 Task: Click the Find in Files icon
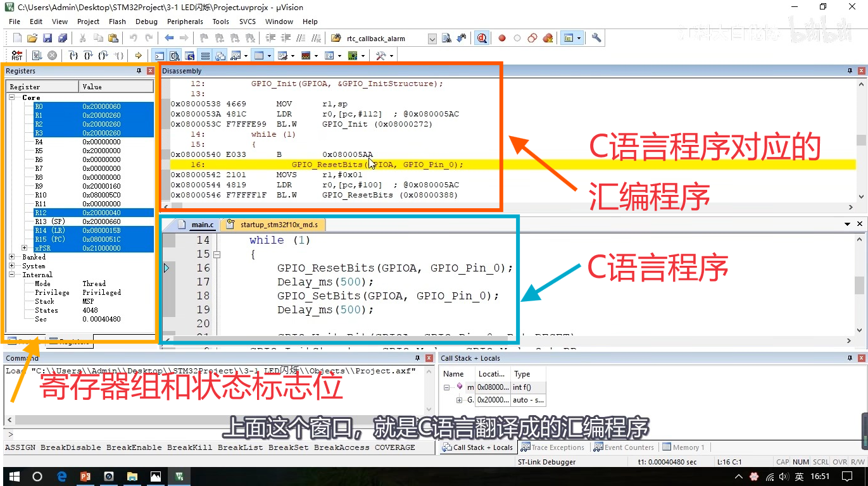click(x=336, y=38)
